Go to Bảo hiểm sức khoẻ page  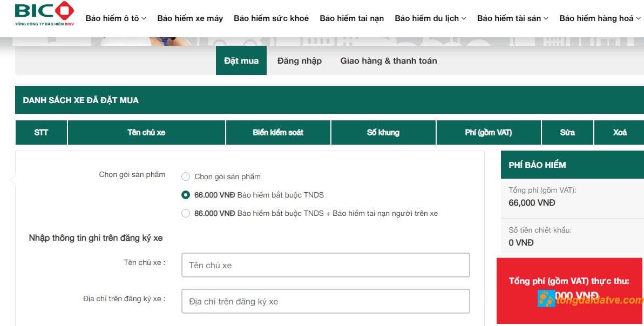click(x=271, y=18)
